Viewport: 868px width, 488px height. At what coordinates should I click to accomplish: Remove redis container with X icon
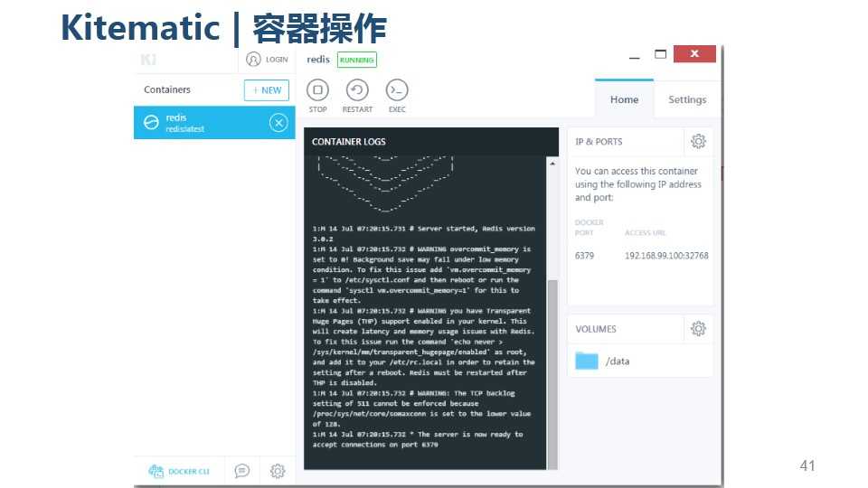point(278,122)
